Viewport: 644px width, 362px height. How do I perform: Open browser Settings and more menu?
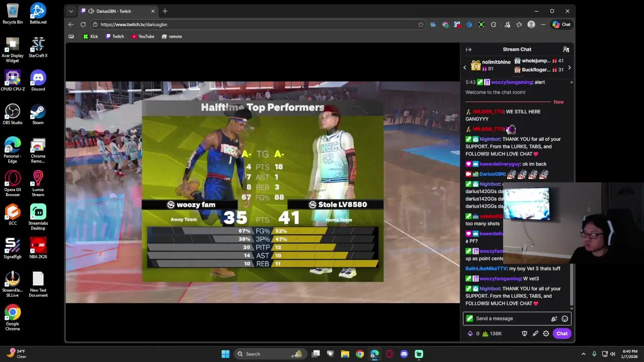point(543,24)
